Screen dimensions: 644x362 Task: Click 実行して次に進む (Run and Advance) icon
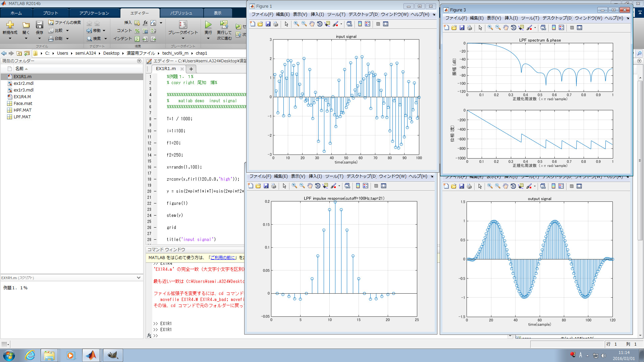(224, 24)
